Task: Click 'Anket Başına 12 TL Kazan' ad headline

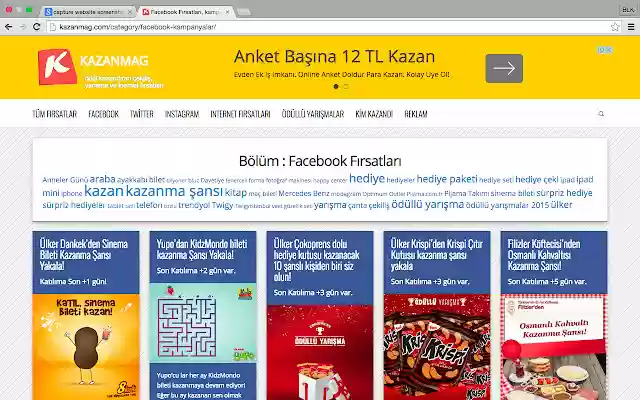Action: (334, 56)
